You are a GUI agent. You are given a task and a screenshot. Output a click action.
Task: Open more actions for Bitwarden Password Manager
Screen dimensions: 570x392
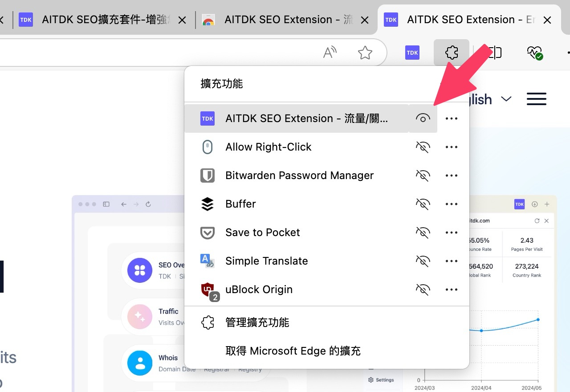(x=452, y=176)
